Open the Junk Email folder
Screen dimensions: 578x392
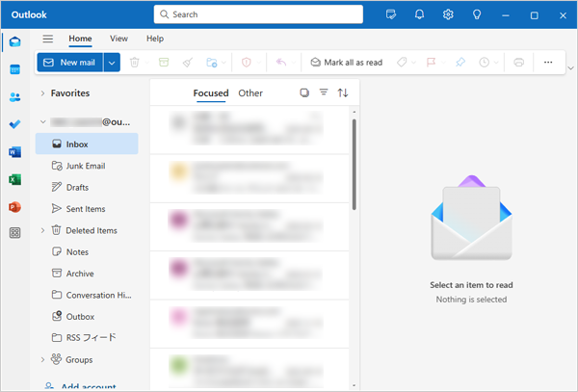tap(87, 166)
